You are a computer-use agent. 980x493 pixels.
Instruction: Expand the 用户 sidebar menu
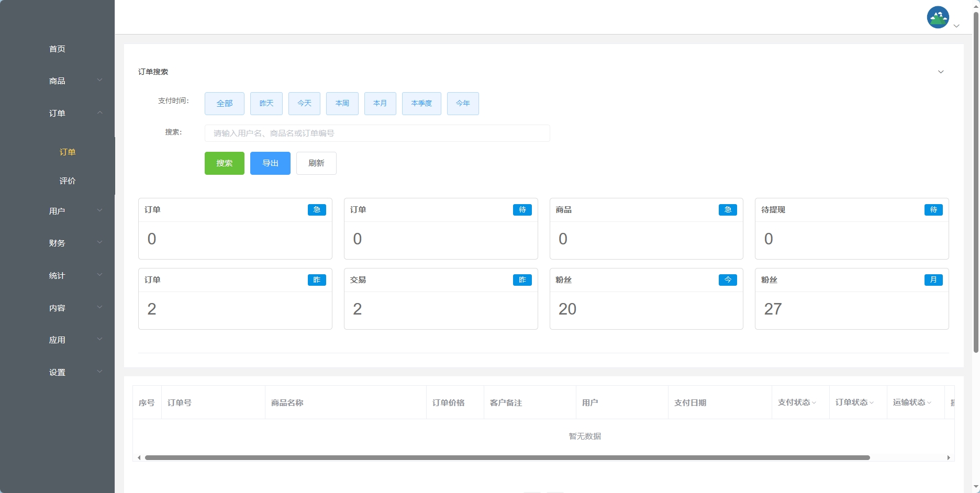[x=57, y=211]
